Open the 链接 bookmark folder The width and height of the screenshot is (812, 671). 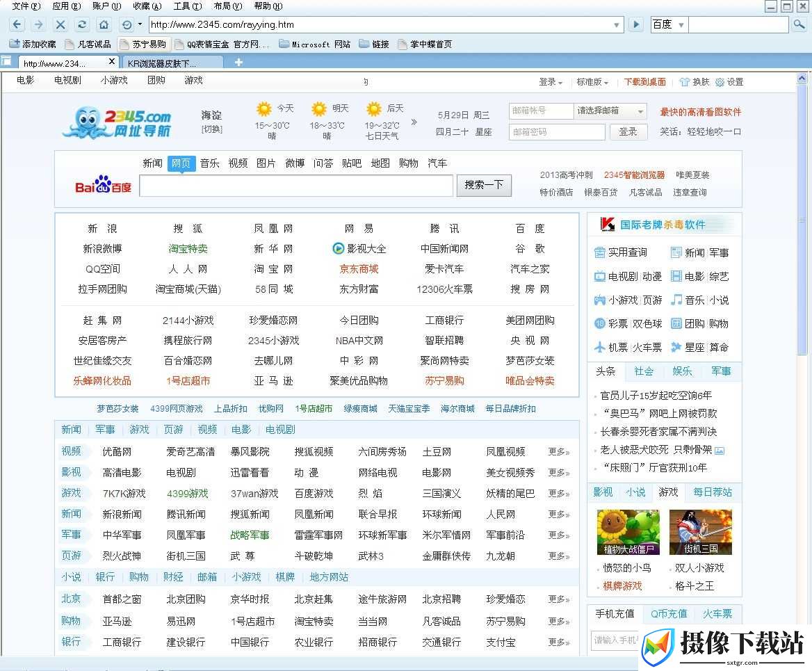(x=374, y=45)
